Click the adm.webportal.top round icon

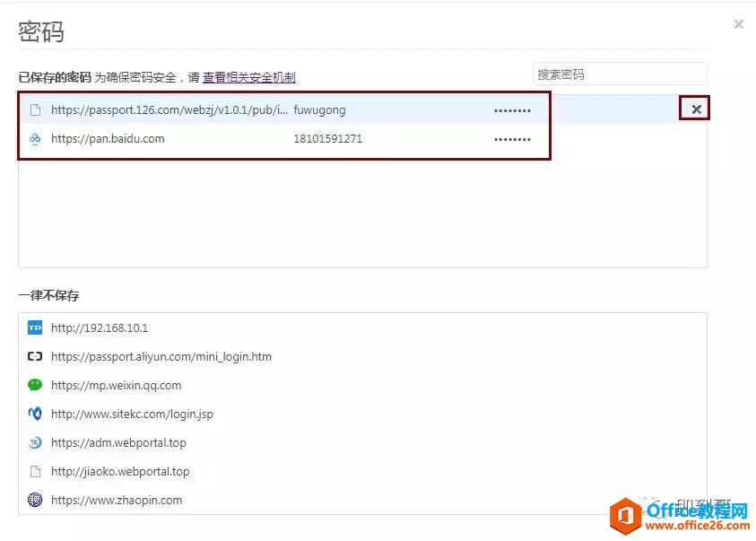35,442
